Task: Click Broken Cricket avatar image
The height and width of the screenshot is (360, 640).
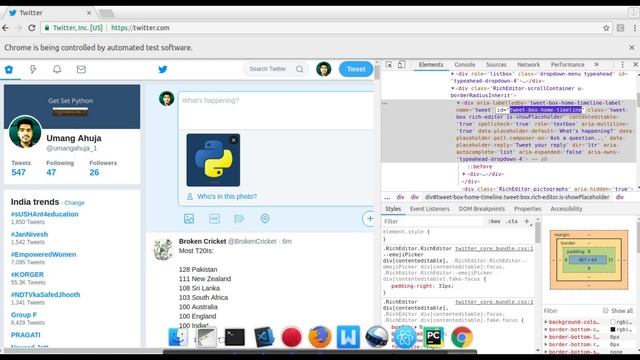Action: (163, 249)
